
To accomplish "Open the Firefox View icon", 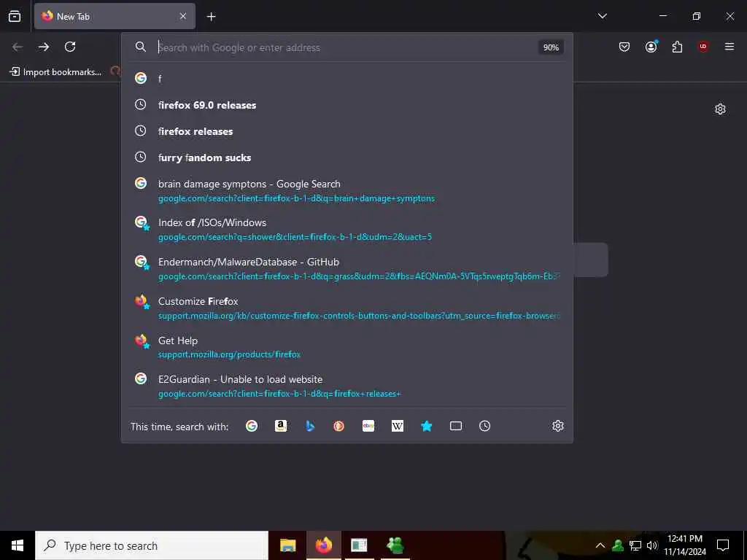I will click(x=15, y=16).
